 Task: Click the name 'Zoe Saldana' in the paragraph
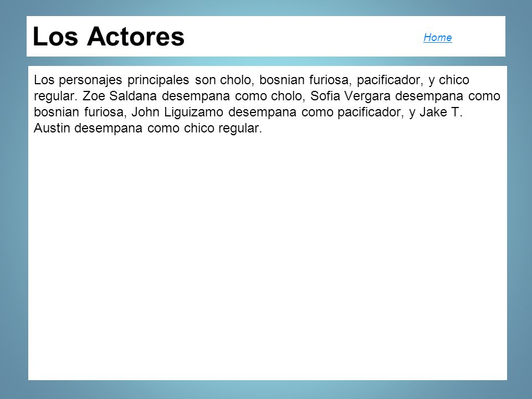(120, 96)
